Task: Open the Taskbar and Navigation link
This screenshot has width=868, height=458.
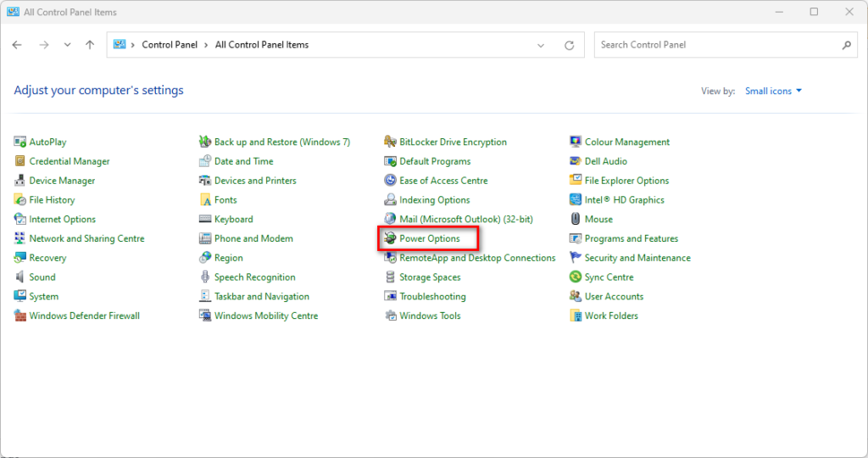Action: (x=262, y=296)
